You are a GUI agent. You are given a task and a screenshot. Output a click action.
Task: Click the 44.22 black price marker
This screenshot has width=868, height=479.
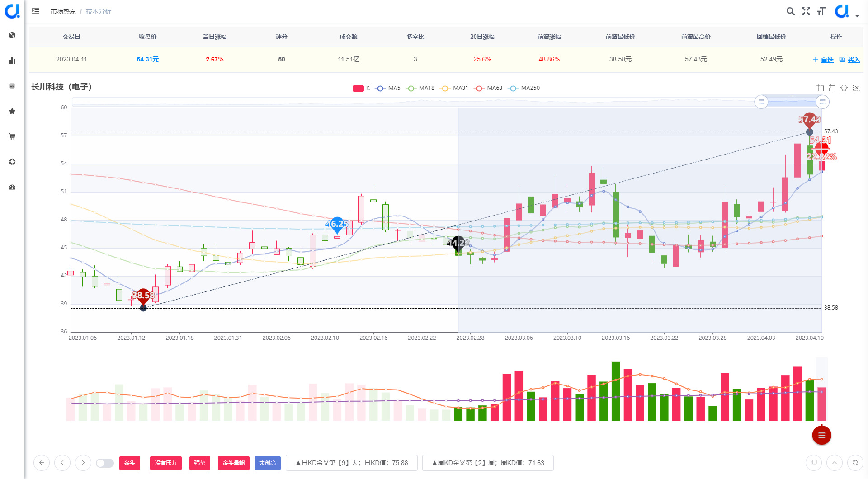[x=458, y=244]
